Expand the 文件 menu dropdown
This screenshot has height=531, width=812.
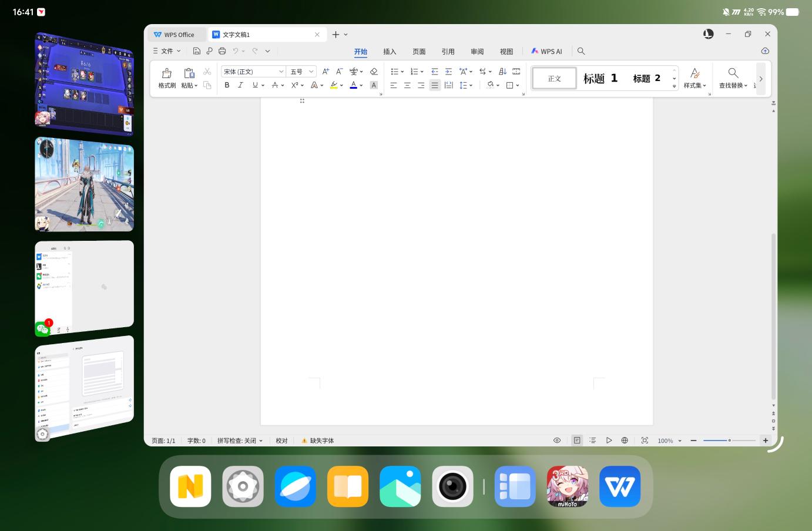(x=167, y=51)
